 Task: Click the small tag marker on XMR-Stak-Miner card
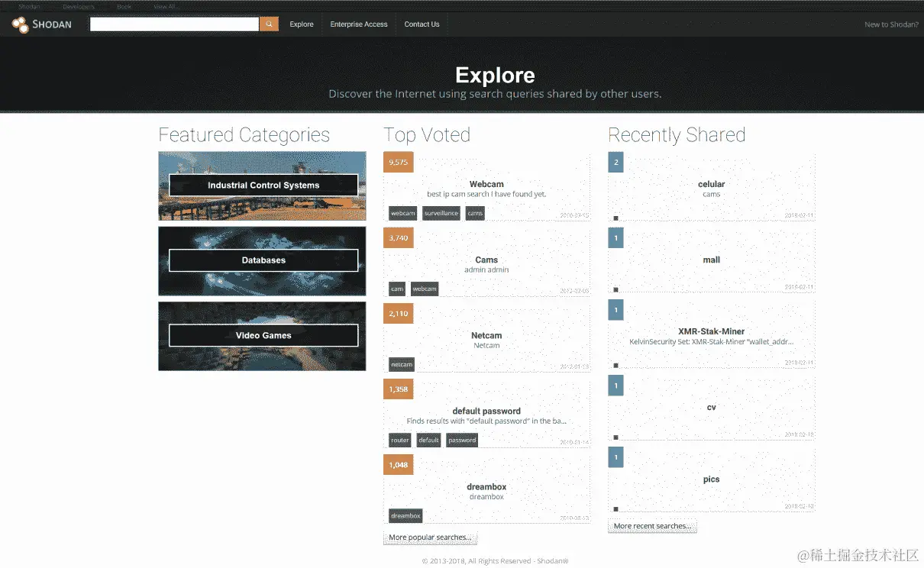[615, 366]
